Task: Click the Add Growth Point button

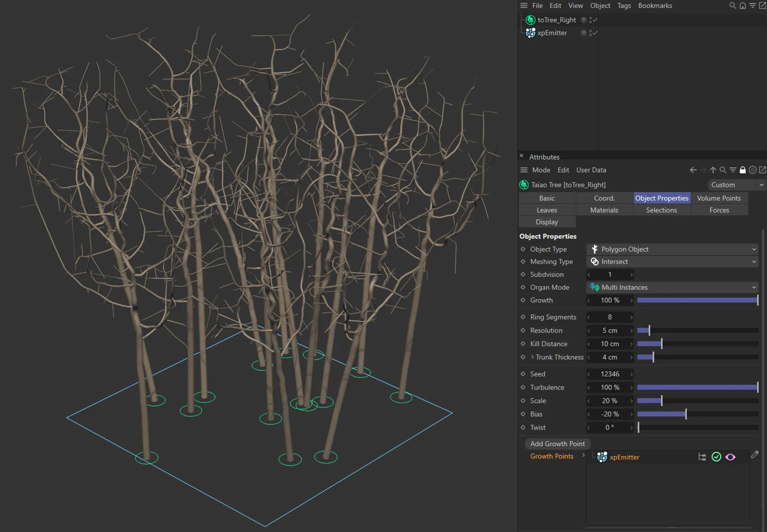Action: 557,444
